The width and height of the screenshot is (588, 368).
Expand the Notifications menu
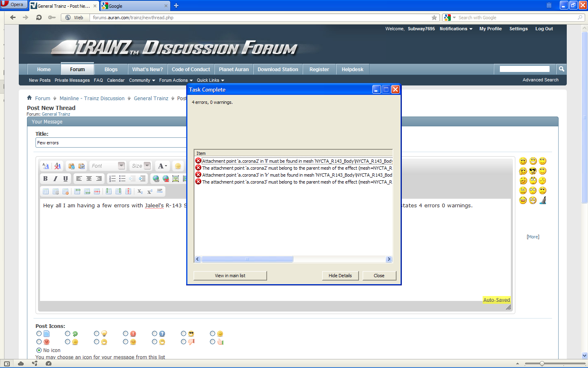point(456,29)
